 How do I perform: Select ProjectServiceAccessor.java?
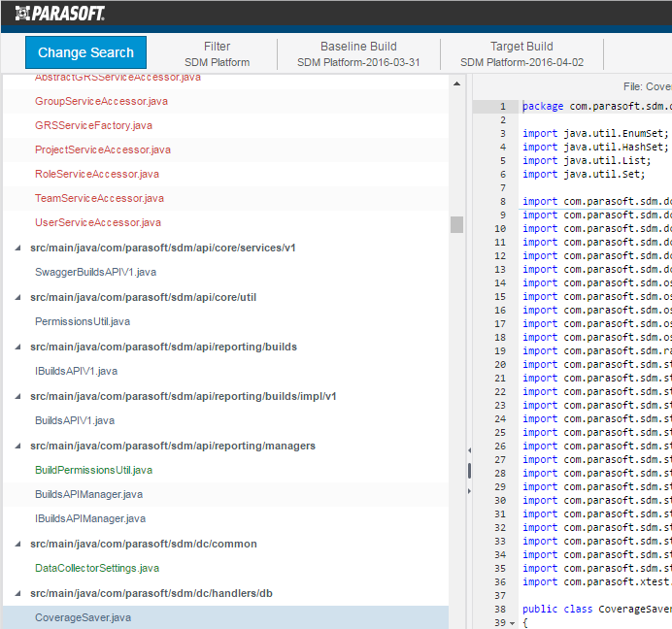click(x=103, y=149)
